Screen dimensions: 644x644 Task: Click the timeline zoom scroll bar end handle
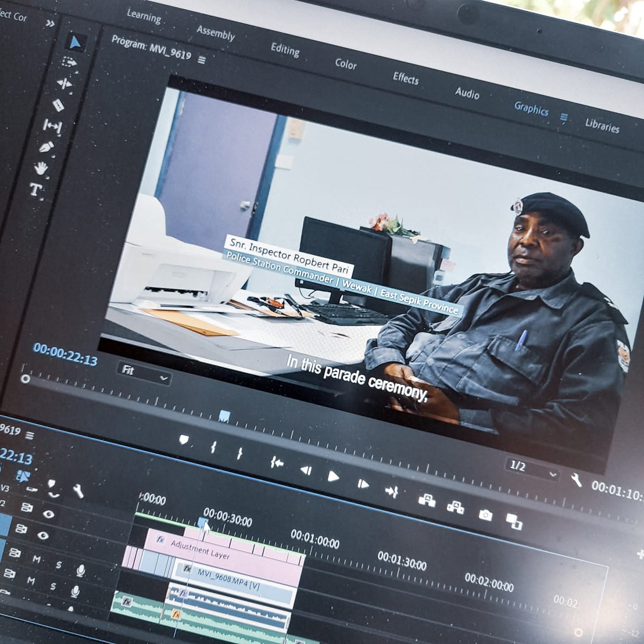point(578,632)
